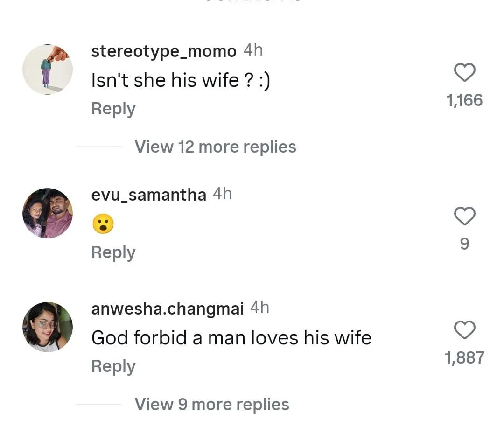This screenshot has width=504, height=434.
Task: Reply to anwesha.changmai's comment
Action: (x=113, y=366)
